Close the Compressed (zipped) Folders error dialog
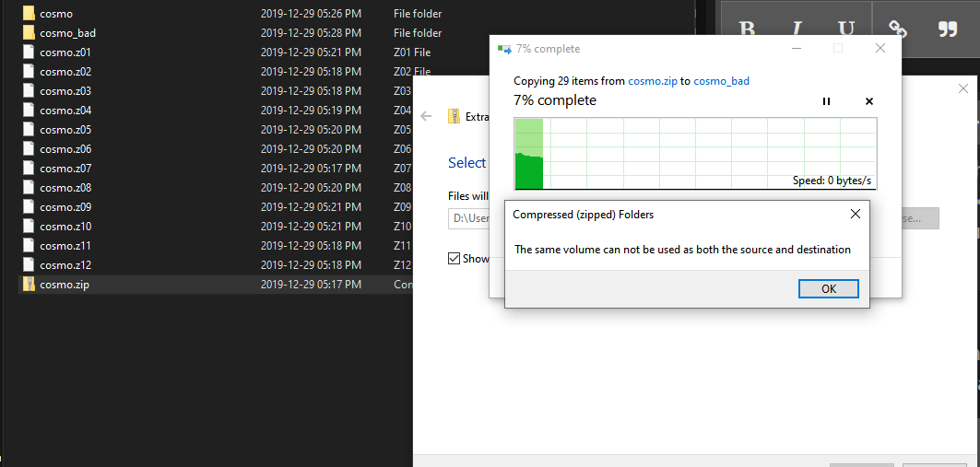 (855, 214)
